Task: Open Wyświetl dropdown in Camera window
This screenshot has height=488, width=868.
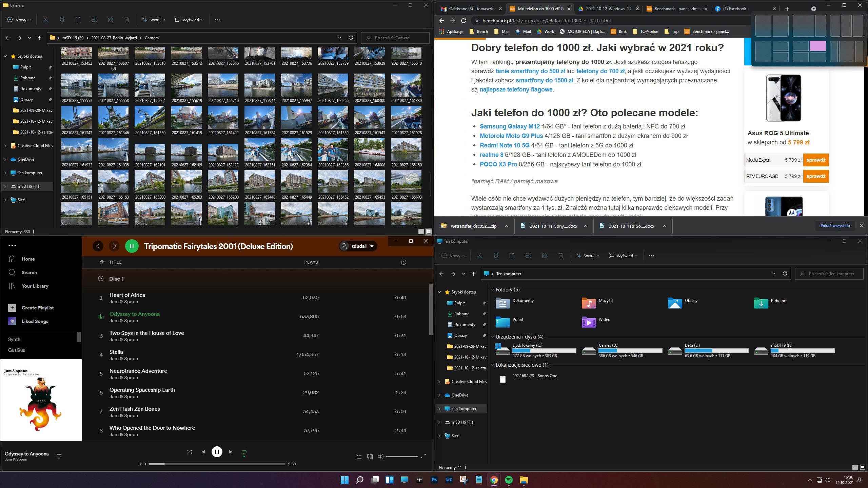Action: pos(189,20)
